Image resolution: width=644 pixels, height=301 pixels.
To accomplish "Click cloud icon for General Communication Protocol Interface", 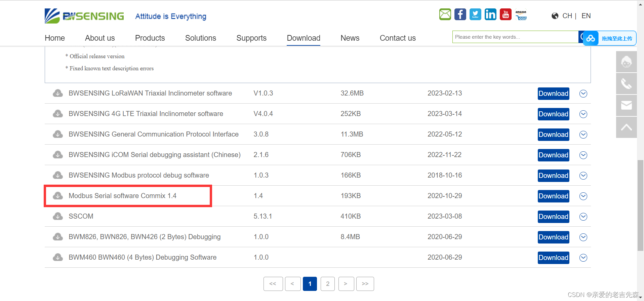I will pos(58,134).
